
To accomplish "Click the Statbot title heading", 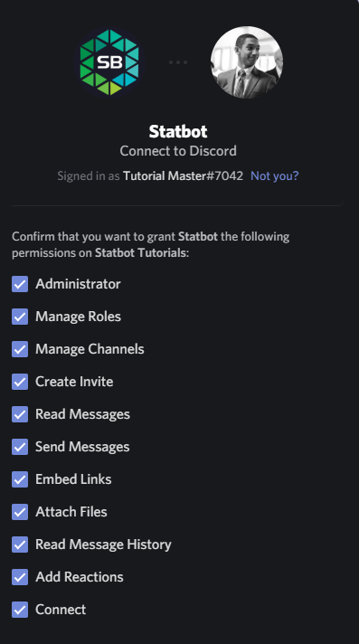I will click(x=178, y=131).
